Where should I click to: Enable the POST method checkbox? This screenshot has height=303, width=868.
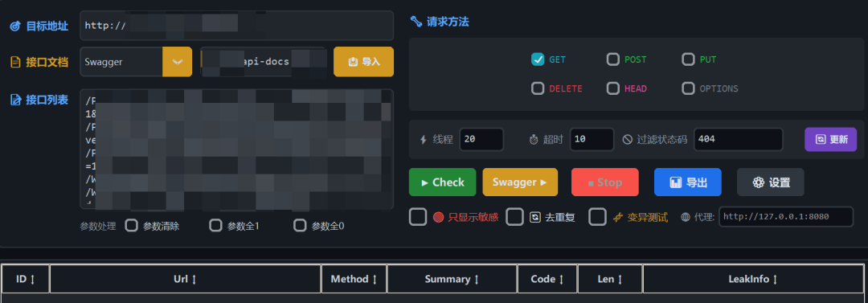point(612,59)
